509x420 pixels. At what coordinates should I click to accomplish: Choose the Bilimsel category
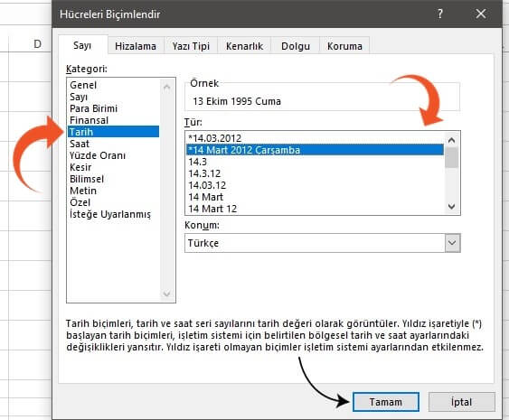tap(114, 179)
